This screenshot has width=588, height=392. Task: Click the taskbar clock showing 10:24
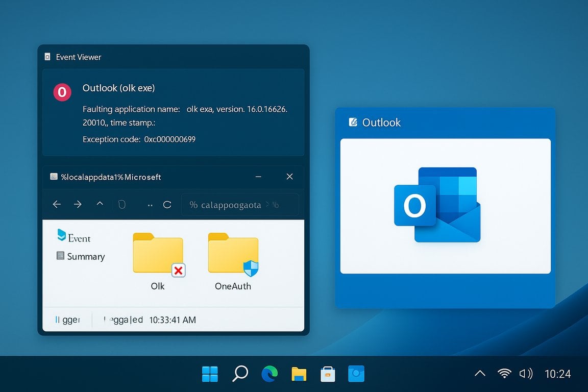pos(557,374)
